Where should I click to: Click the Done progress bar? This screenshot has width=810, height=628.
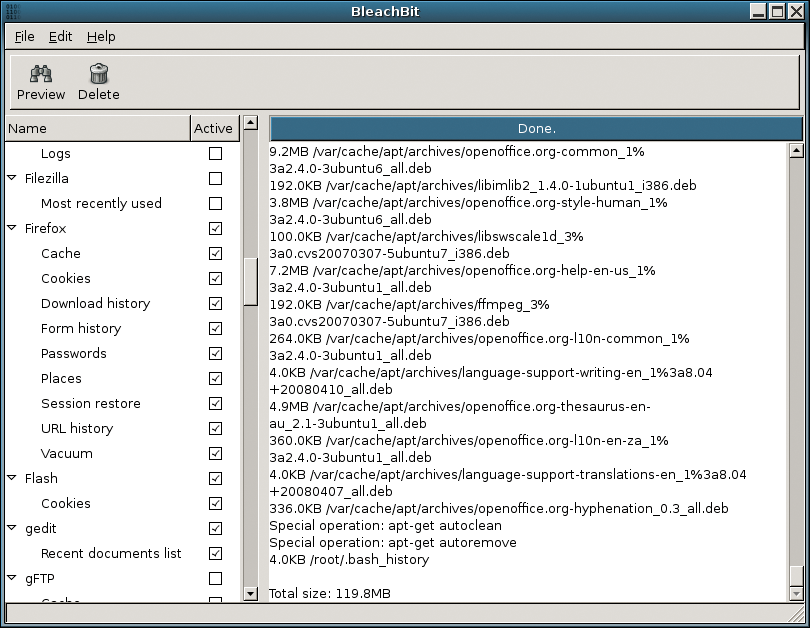536,129
